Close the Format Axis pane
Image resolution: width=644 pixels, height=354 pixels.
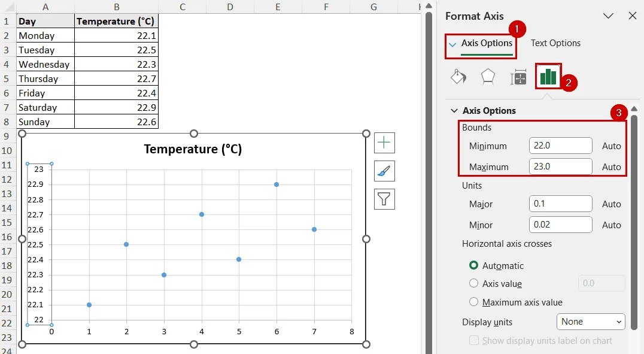point(633,16)
